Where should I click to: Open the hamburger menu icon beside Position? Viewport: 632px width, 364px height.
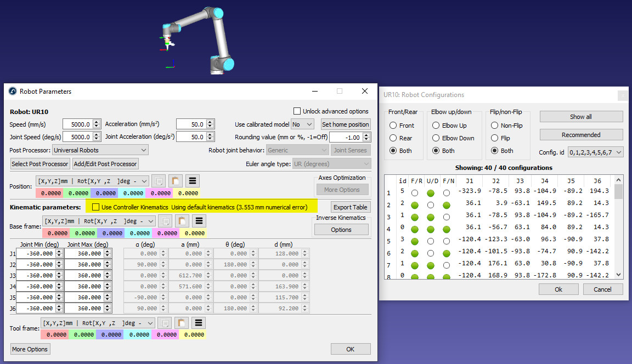[192, 181]
